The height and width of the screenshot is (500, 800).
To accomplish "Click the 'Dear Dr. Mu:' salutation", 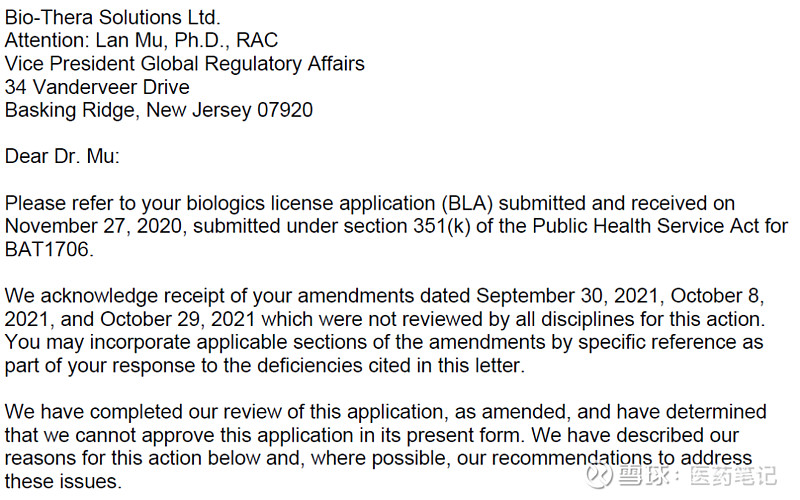I will tap(62, 156).
